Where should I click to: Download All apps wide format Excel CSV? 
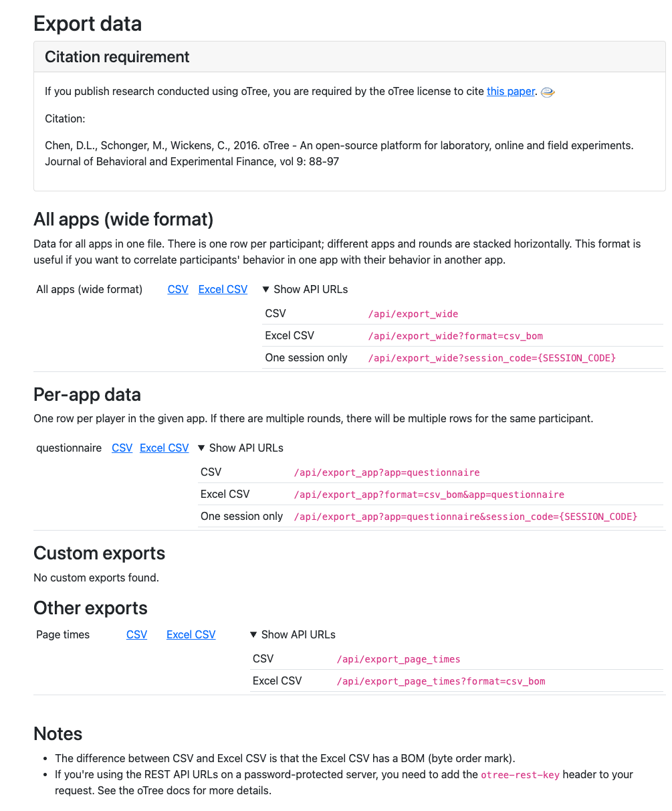tap(223, 290)
